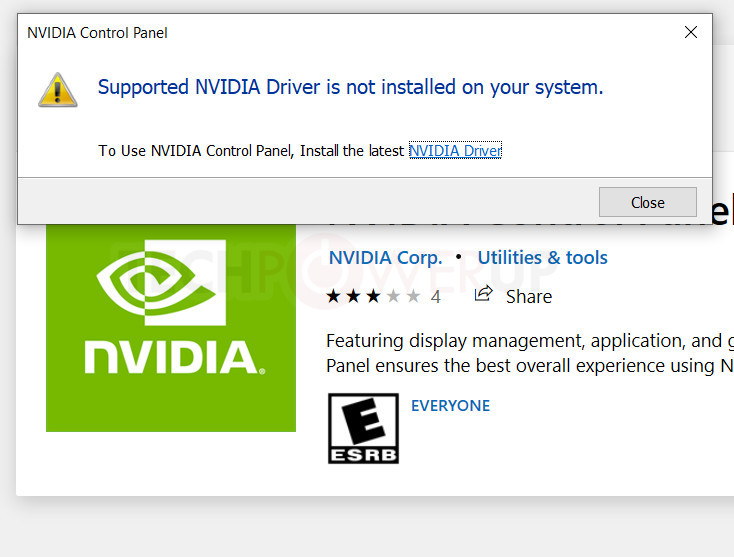The image size is (734, 557).
Task: Click the second rating star
Action: click(x=355, y=296)
